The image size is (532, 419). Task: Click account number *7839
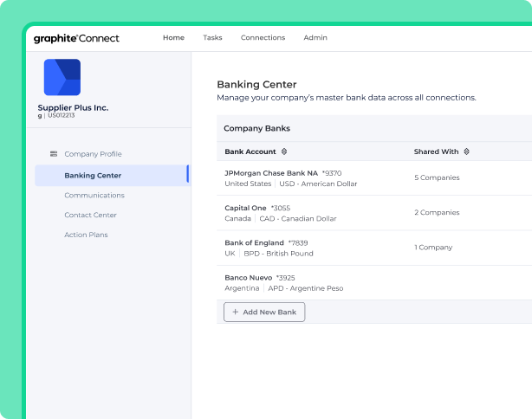point(298,243)
